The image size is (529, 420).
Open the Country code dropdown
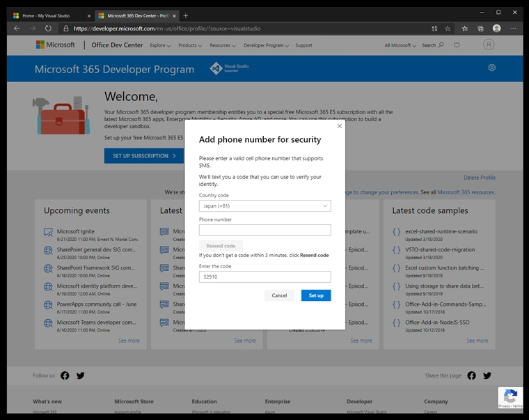(264, 206)
